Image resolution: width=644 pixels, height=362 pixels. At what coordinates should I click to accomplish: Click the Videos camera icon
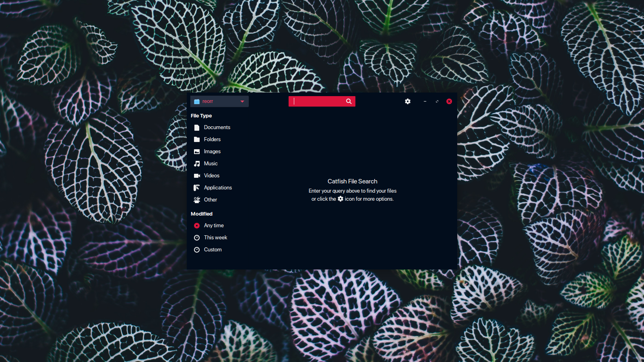coord(197,176)
